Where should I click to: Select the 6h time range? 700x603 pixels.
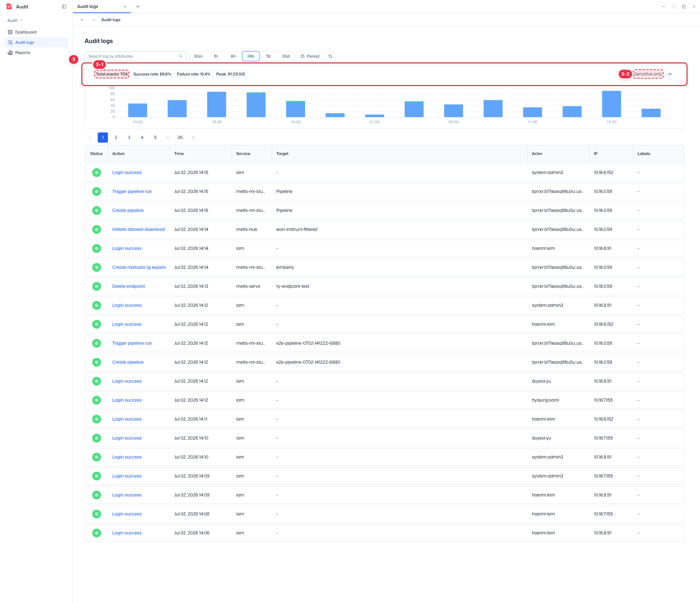pyautogui.click(x=233, y=56)
